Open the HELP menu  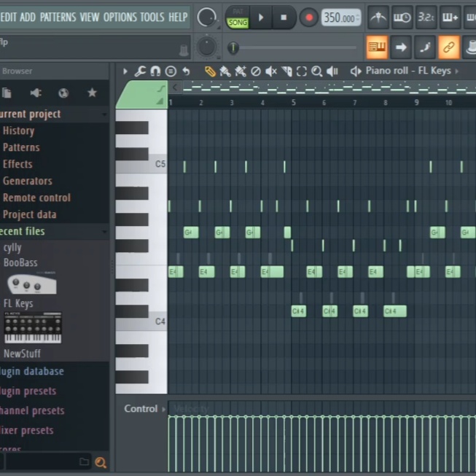point(178,17)
